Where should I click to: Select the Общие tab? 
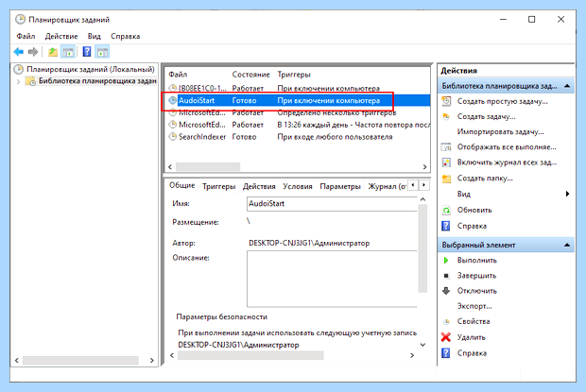click(x=182, y=185)
